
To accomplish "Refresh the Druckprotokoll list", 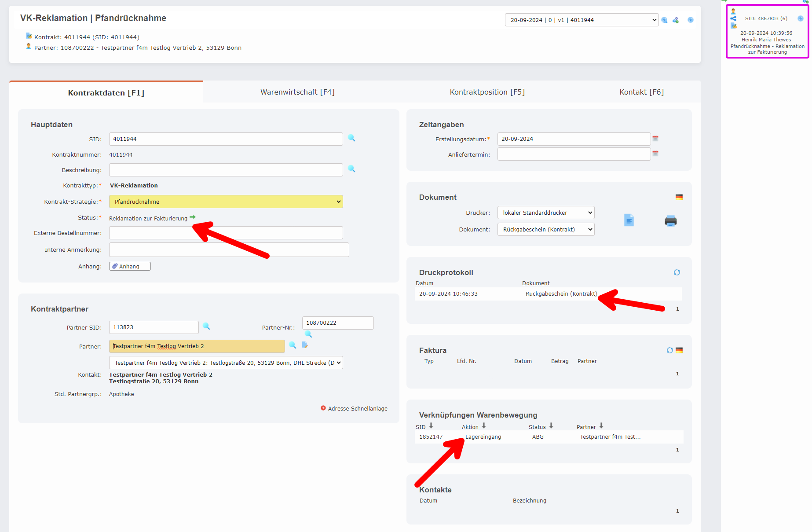I will tap(677, 272).
